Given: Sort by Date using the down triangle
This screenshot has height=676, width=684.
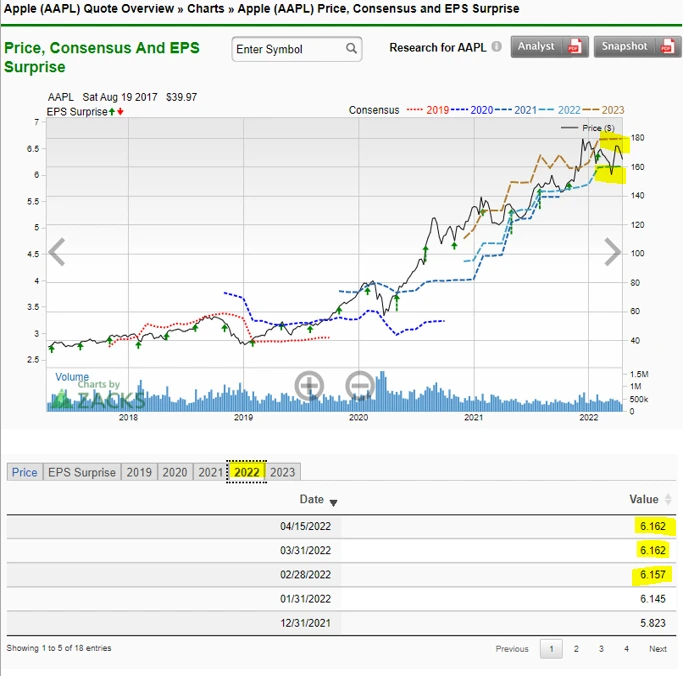Looking at the screenshot, I should pyautogui.click(x=333, y=503).
